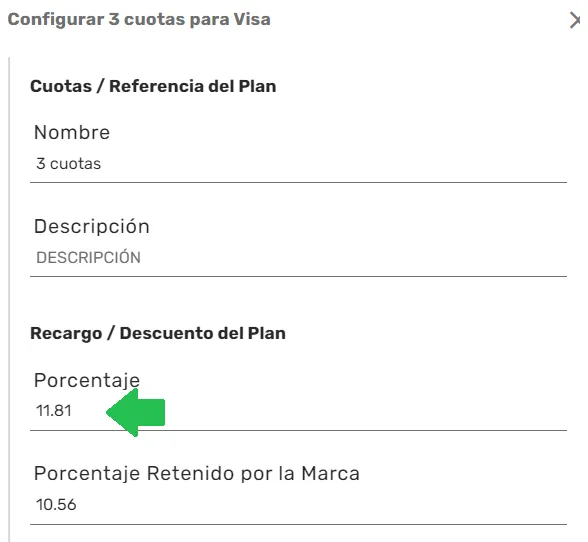Viewport: 588px width, 542px height.
Task: Click the 10.56 retained percentage field
Action: click(x=298, y=505)
